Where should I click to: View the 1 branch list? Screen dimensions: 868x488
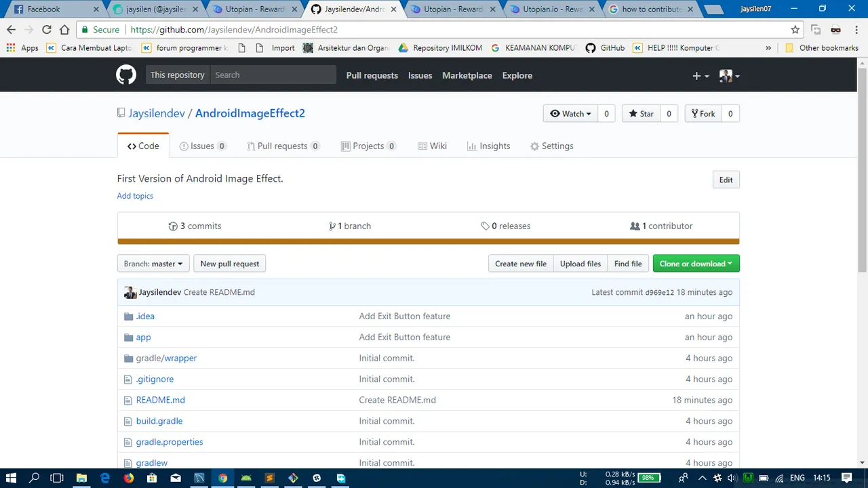pos(349,226)
